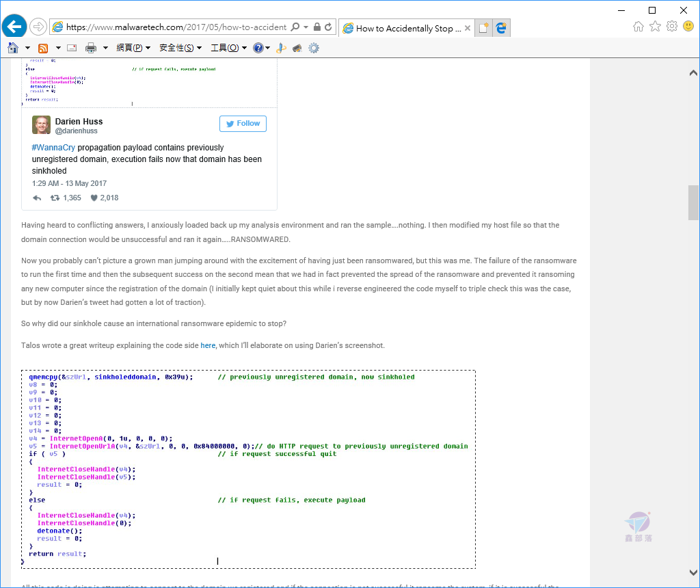
Task: Refresh the page with the reload icon
Action: (328, 27)
